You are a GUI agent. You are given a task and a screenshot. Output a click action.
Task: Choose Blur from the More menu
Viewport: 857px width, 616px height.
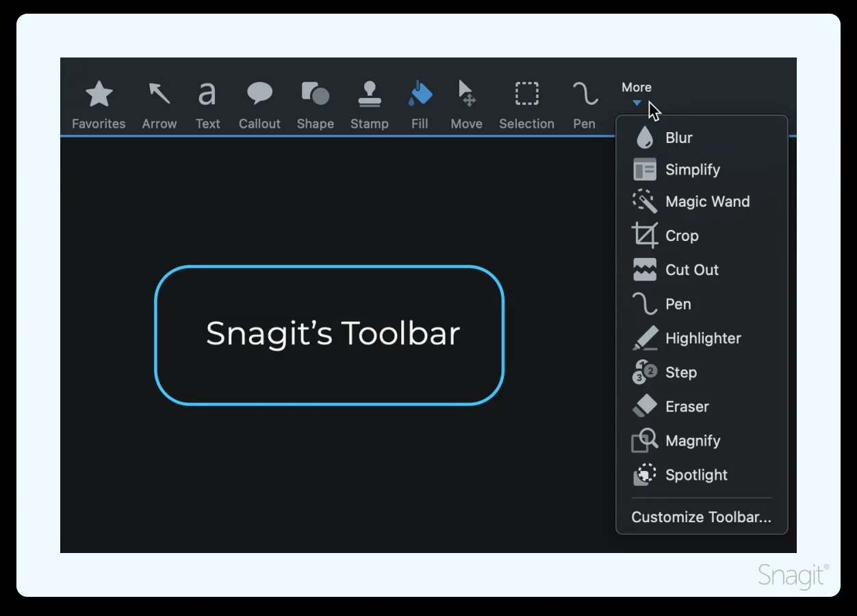click(702, 138)
